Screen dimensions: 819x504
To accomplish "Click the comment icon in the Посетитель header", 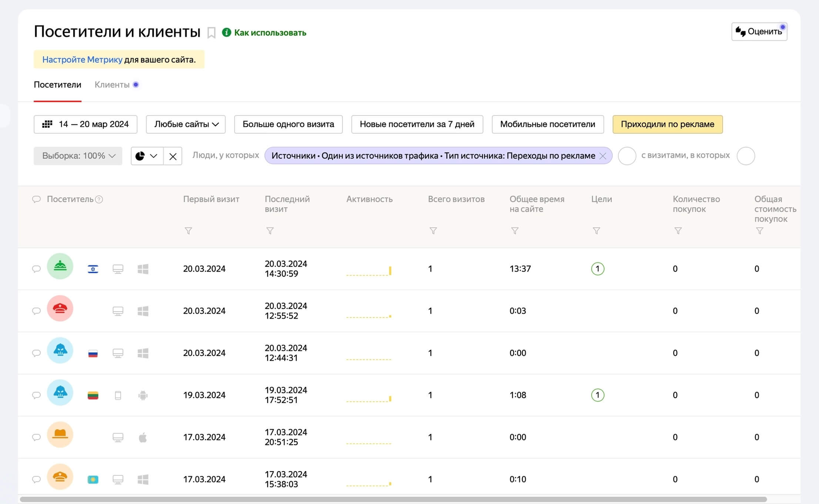I will tap(36, 199).
